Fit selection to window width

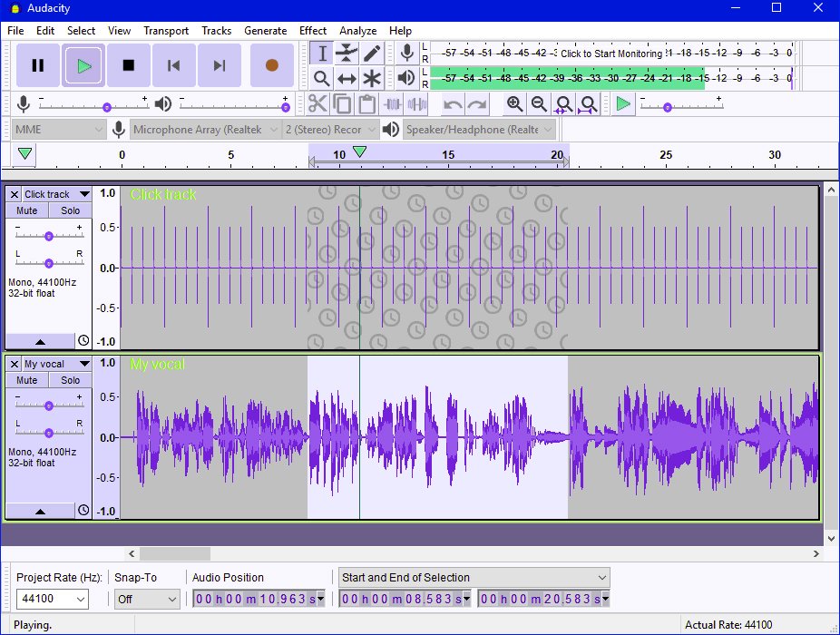[x=563, y=104]
